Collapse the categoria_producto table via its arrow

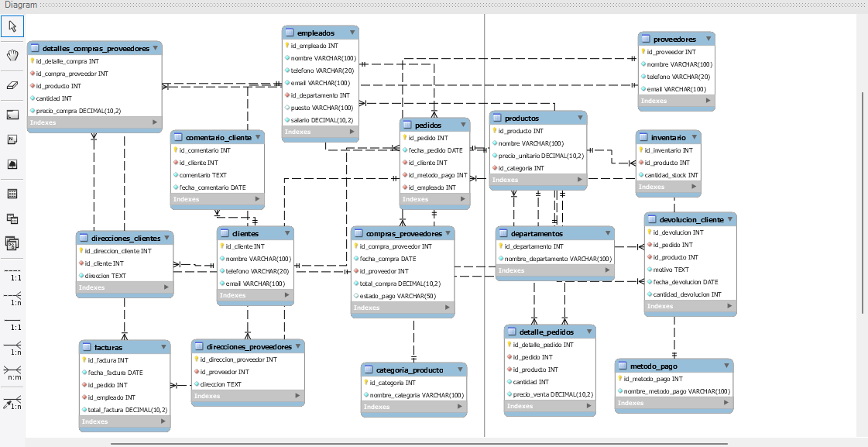point(461,370)
